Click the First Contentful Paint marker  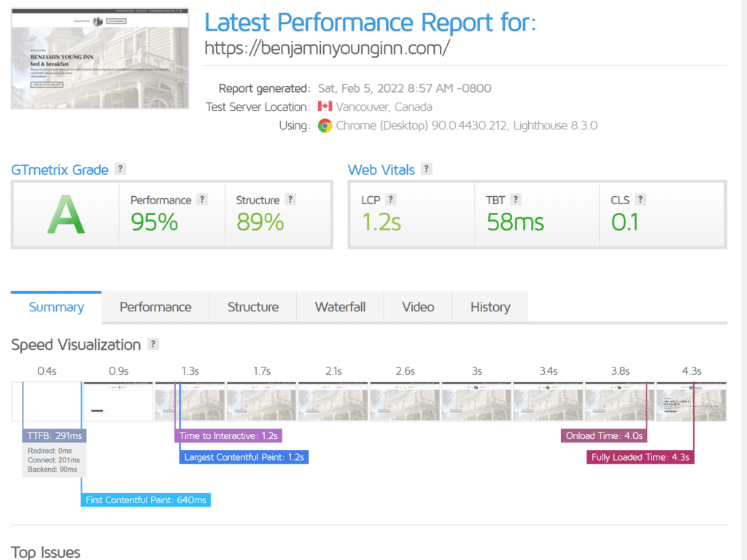pyautogui.click(x=145, y=500)
